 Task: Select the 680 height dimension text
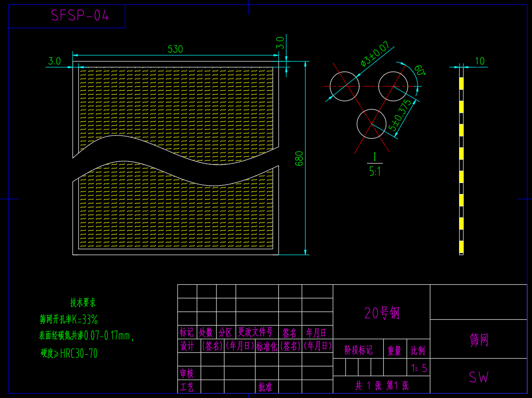coord(299,158)
